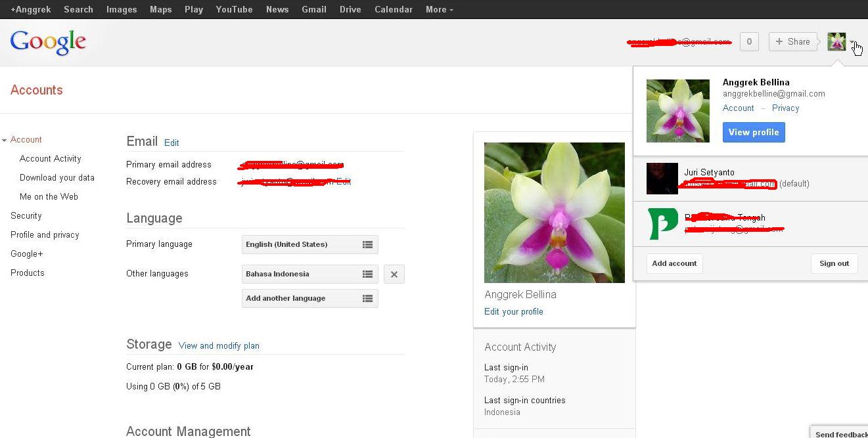Open the profile avatar menu in top bar
Viewport: 868px width, 438px height.
click(x=837, y=41)
